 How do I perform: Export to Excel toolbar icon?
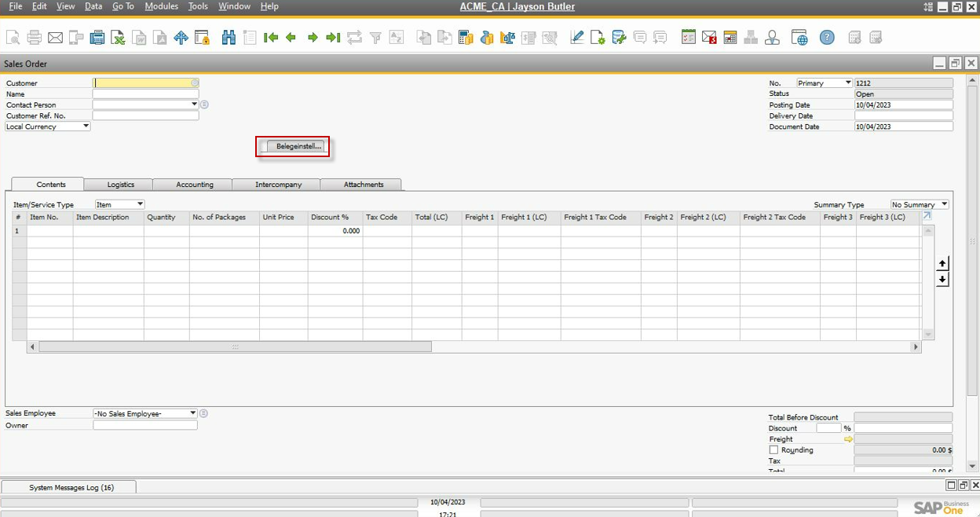click(x=118, y=38)
